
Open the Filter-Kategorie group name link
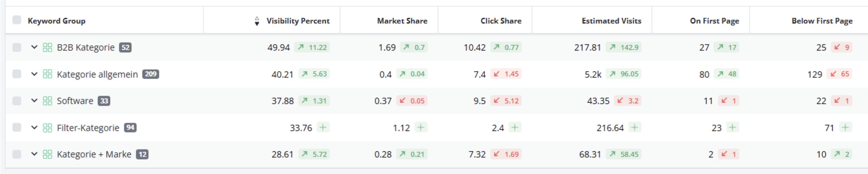click(x=88, y=128)
